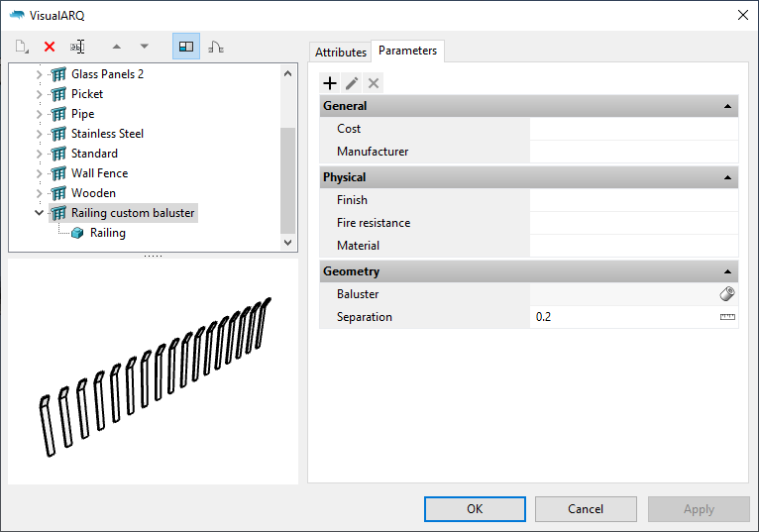The width and height of the screenshot is (759, 532).
Task: Select the Wooden style
Action: point(93,193)
